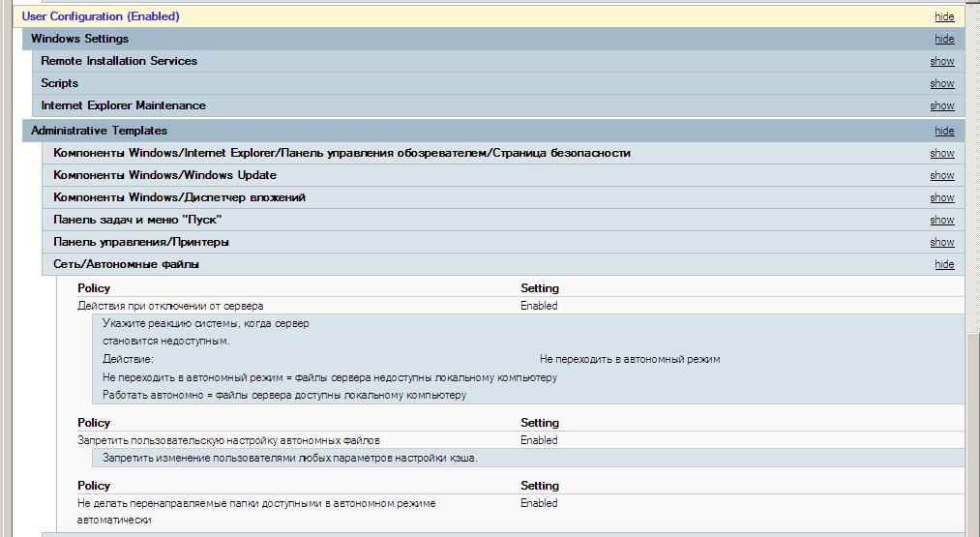Click the Действие: label
Viewport: 980px width, 537px height.
(x=128, y=360)
